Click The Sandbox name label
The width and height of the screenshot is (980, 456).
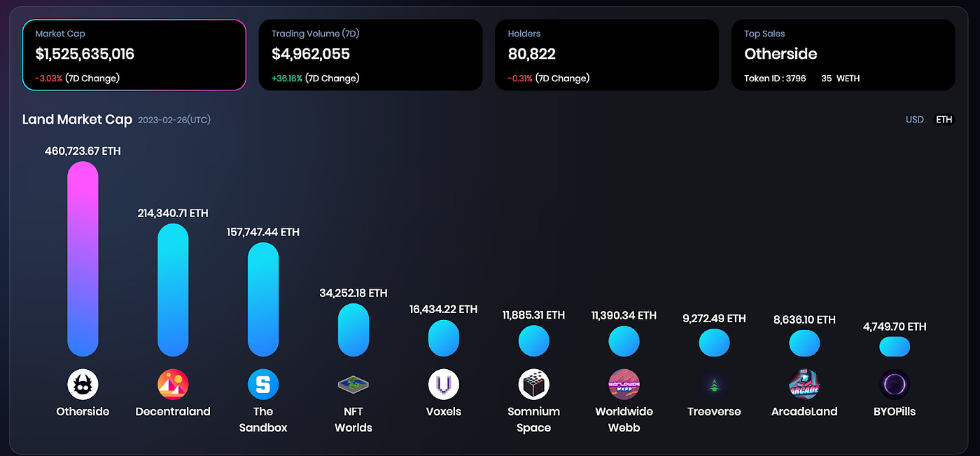point(263,420)
